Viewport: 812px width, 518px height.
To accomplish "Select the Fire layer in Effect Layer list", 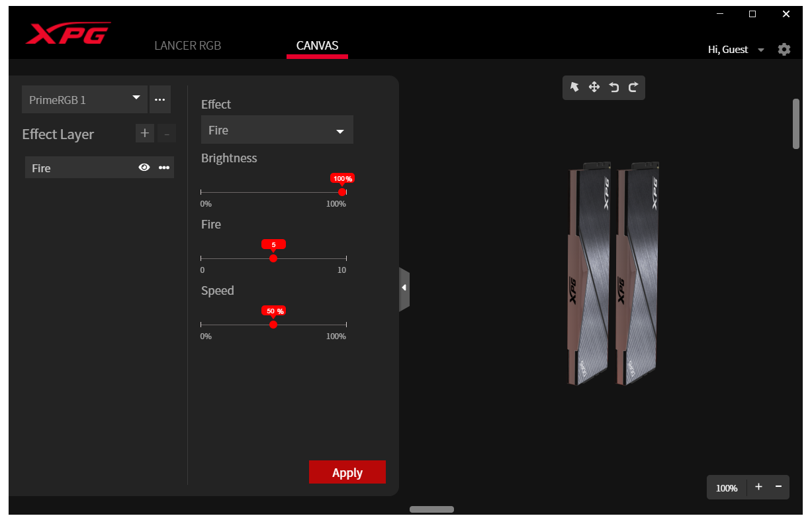I will click(x=99, y=168).
